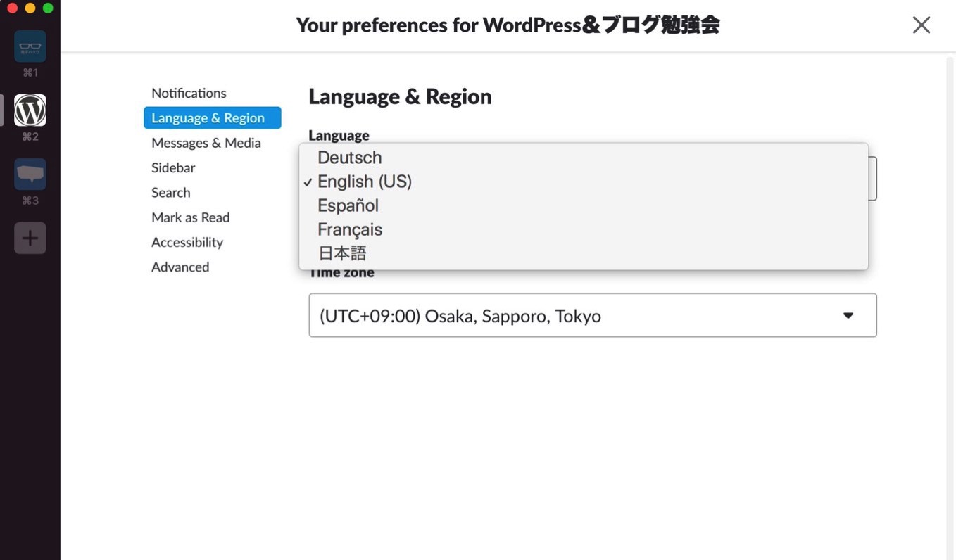
Task: Switch to the first workspace with glasses icon
Action: [x=30, y=46]
